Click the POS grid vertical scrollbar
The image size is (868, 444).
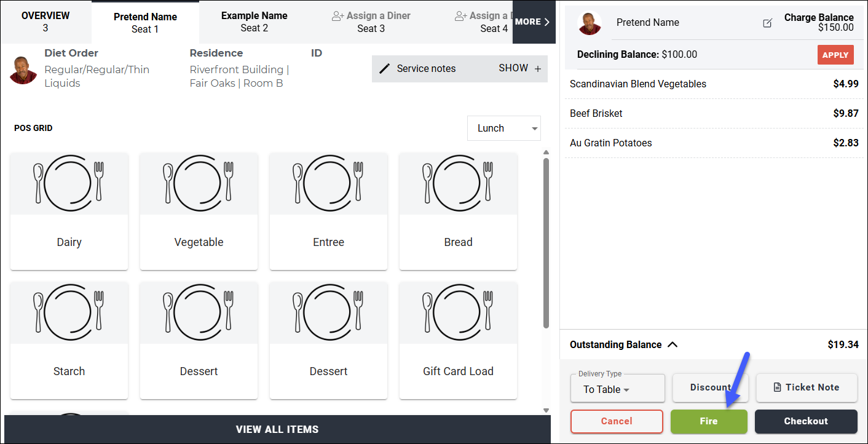(x=546, y=242)
